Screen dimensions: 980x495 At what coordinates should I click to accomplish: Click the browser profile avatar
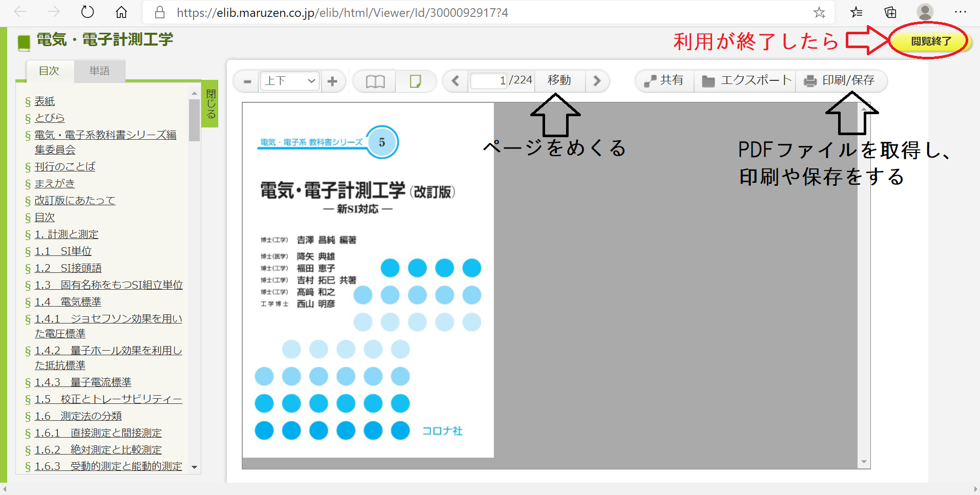pos(925,12)
